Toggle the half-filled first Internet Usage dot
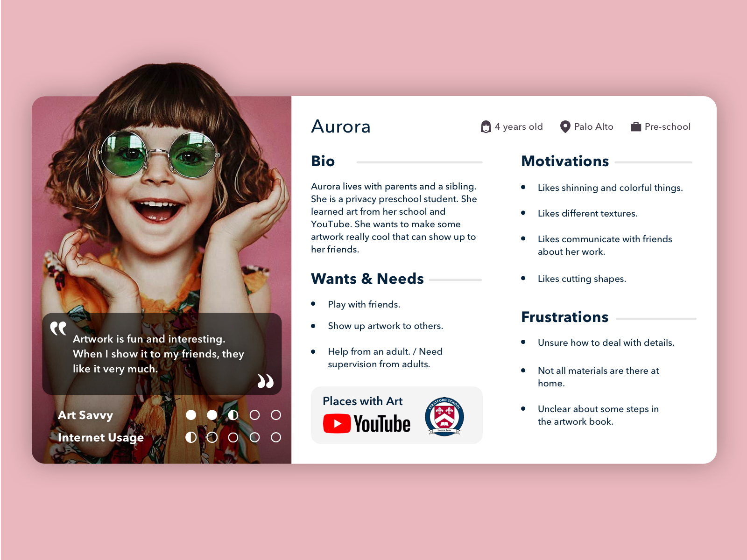This screenshot has height=560, width=747. tap(191, 437)
